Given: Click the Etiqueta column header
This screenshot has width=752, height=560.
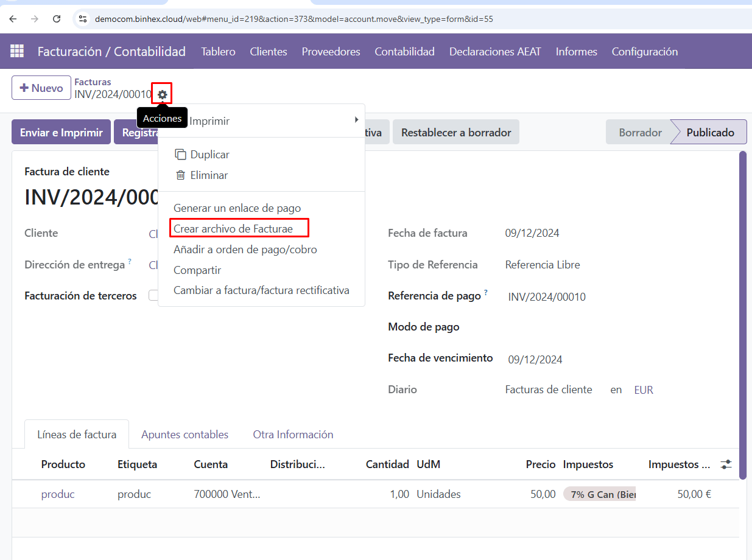Looking at the screenshot, I should coord(137,464).
